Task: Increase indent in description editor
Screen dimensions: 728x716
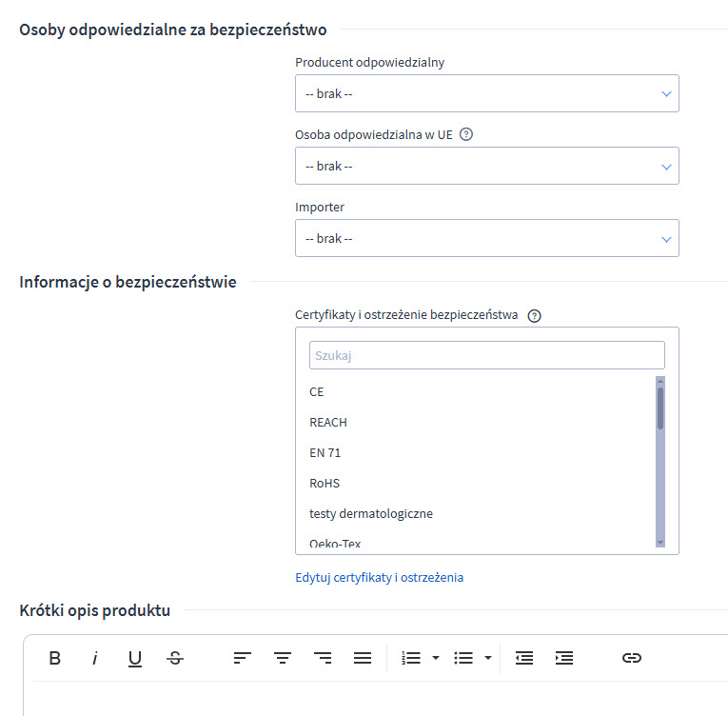Action: (x=564, y=658)
